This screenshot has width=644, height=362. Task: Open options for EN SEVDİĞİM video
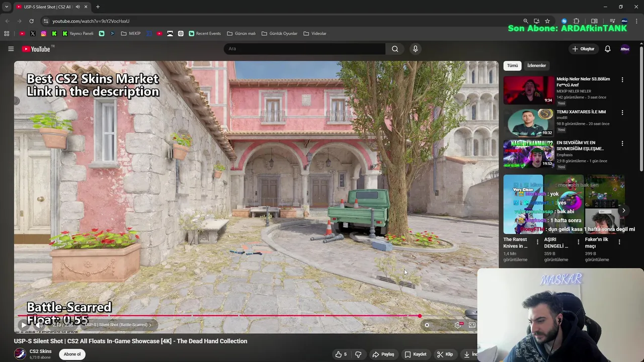[622, 143]
